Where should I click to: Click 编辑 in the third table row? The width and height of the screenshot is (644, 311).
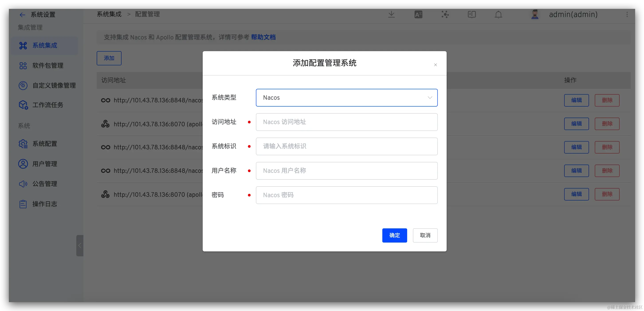pos(576,147)
